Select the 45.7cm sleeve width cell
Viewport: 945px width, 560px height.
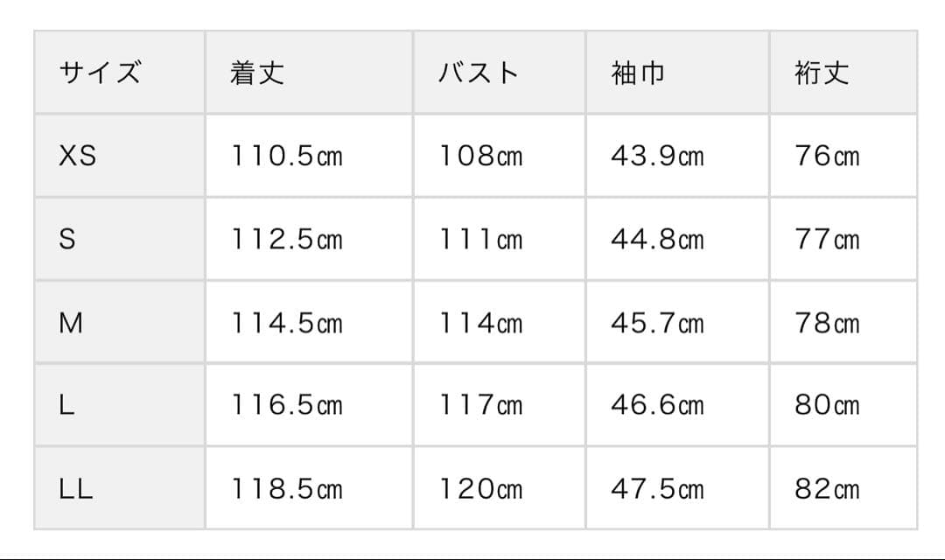tap(657, 323)
